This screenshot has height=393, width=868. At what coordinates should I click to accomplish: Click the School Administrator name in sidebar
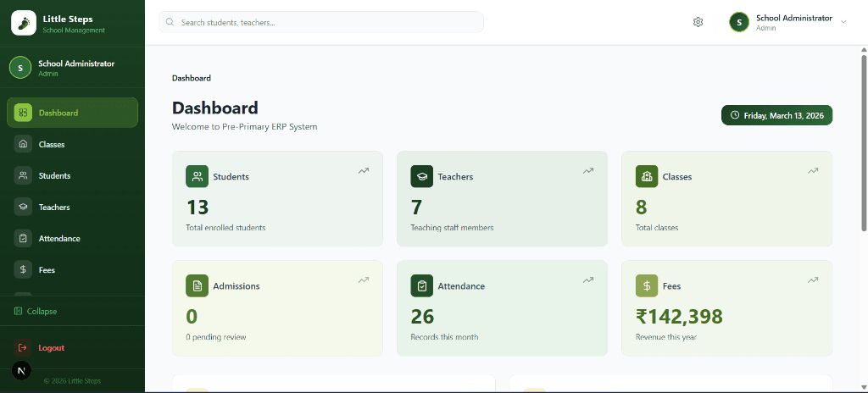[x=76, y=64]
